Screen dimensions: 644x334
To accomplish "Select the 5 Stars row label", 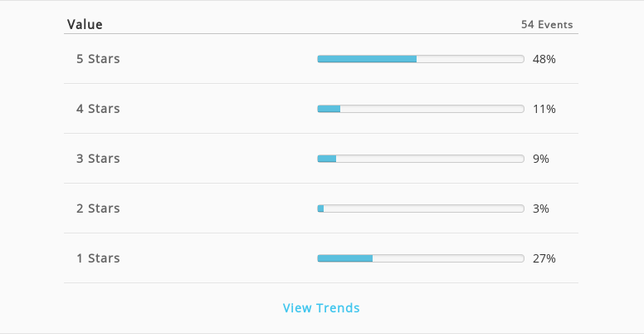I will [x=98, y=59].
